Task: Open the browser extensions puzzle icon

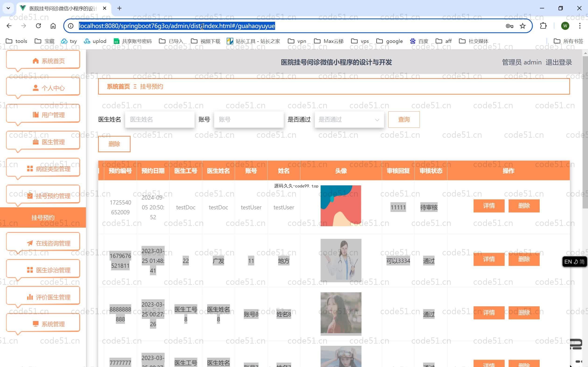Action: click(x=543, y=26)
